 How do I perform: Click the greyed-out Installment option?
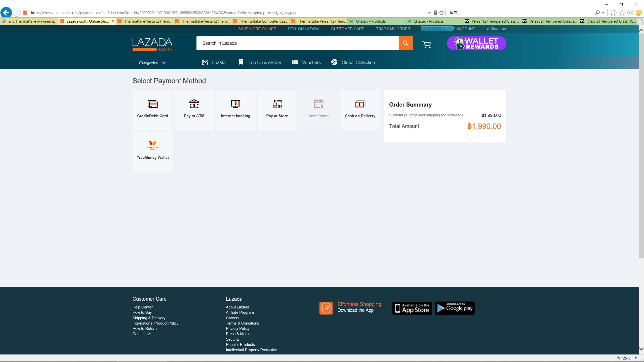click(x=318, y=110)
